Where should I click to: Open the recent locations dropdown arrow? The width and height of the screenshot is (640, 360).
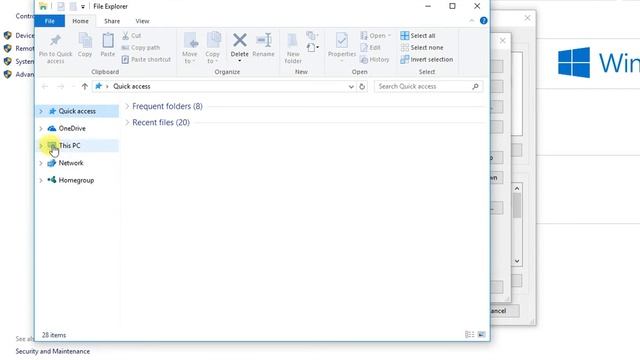73,87
